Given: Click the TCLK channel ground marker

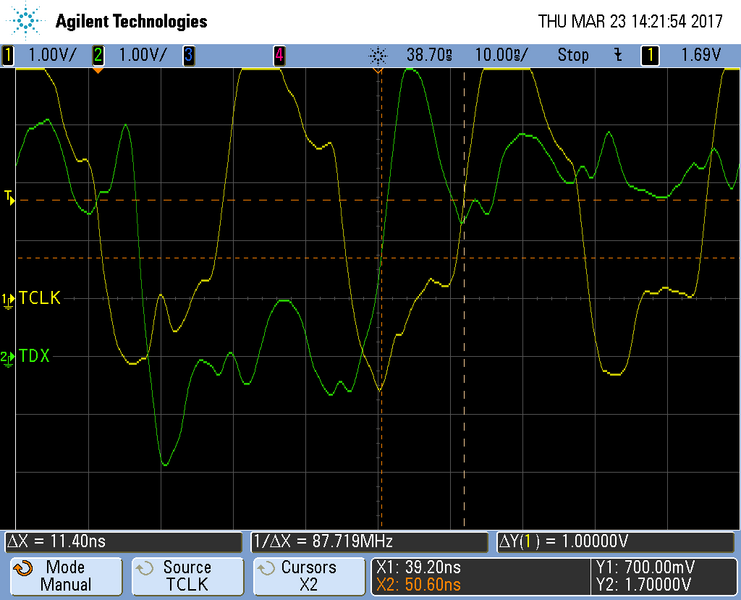Looking at the screenshot, I should click(8, 300).
